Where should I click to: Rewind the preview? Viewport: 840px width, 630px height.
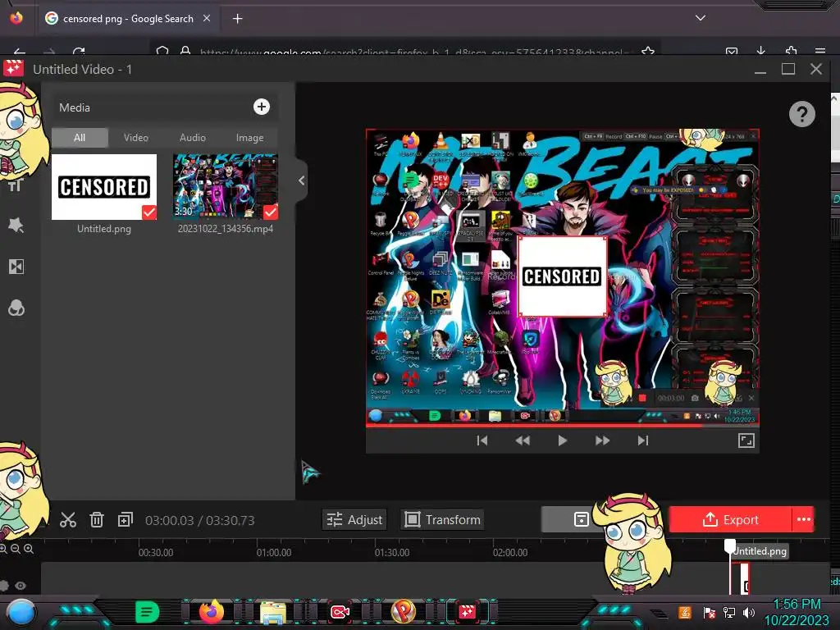tap(523, 441)
